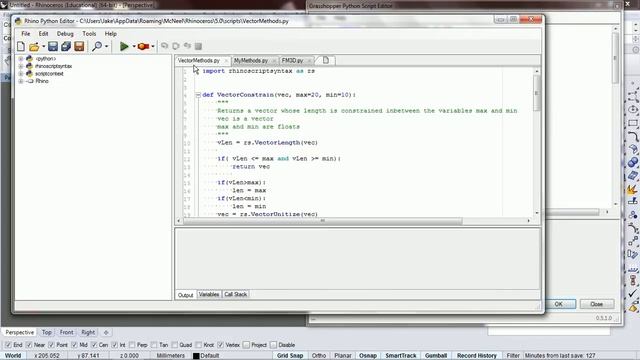Click the red debug breakpoint icon
The image size is (640, 360).
tap(143, 46)
